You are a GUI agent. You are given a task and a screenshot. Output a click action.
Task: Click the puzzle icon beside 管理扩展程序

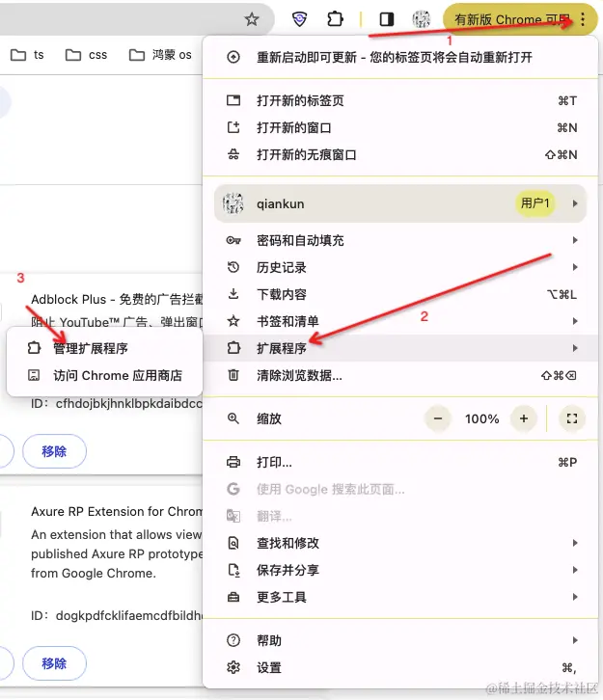coord(34,348)
